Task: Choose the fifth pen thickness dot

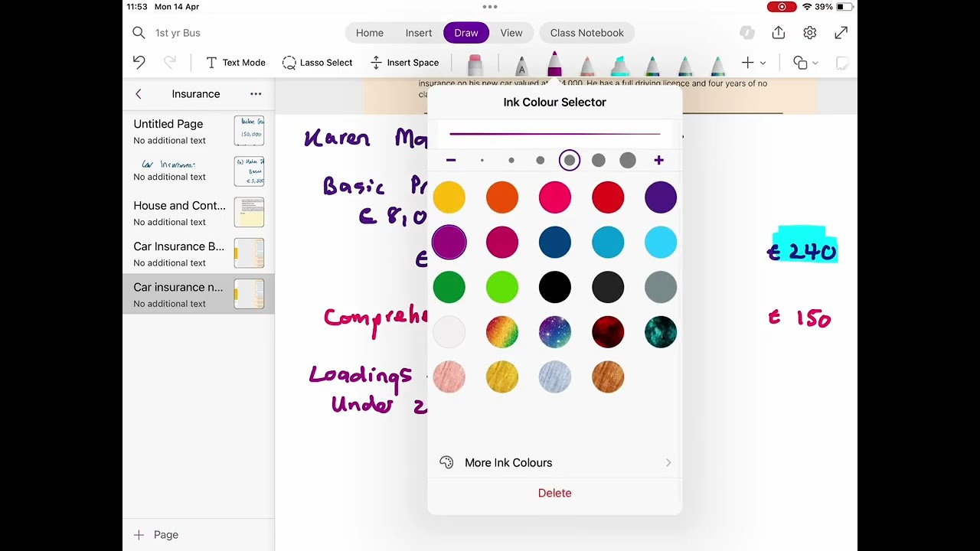Action: (599, 160)
